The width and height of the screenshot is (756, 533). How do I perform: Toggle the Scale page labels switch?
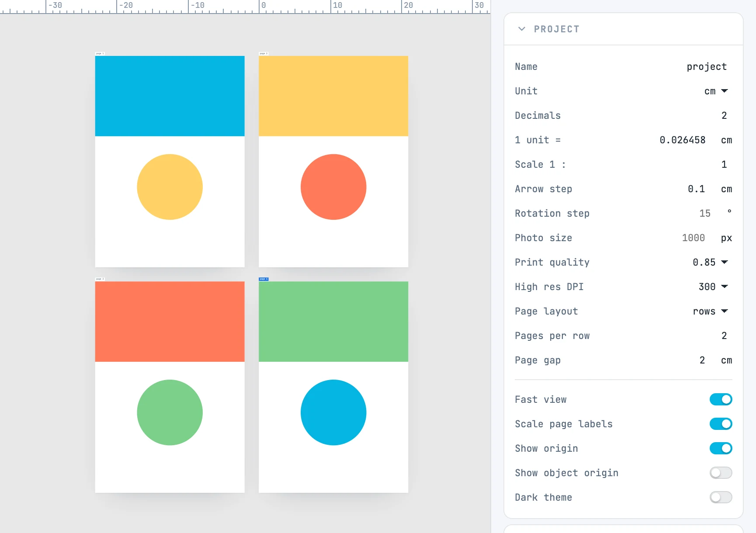(721, 424)
